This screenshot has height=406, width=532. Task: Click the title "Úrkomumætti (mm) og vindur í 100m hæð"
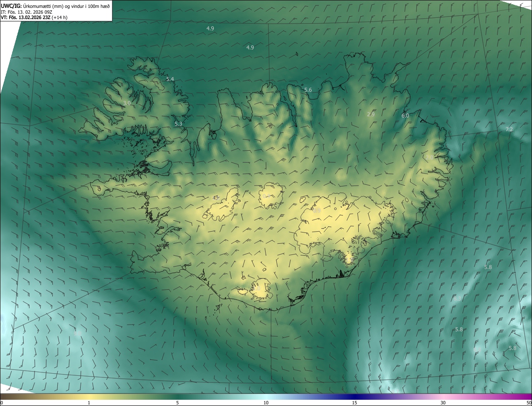click(66, 5)
